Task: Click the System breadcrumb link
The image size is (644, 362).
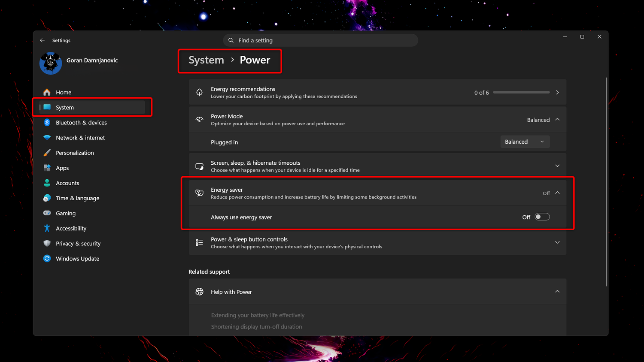Action: point(206,60)
